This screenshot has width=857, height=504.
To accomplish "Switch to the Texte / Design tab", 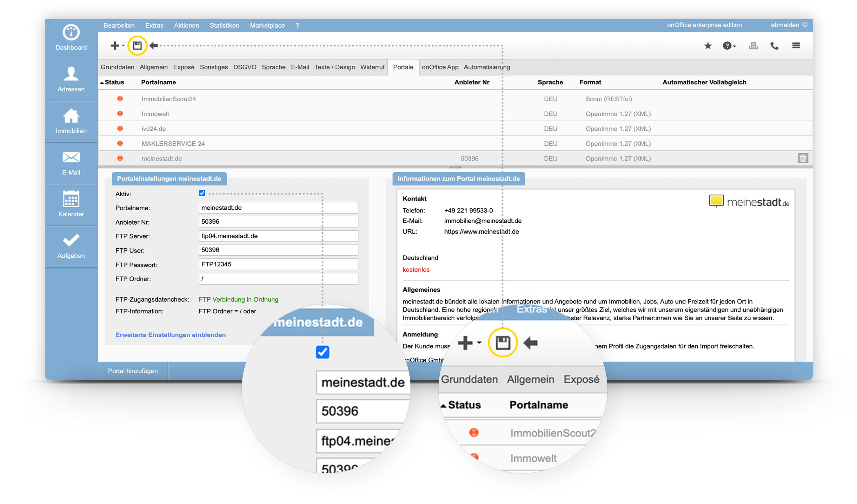I will (335, 67).
